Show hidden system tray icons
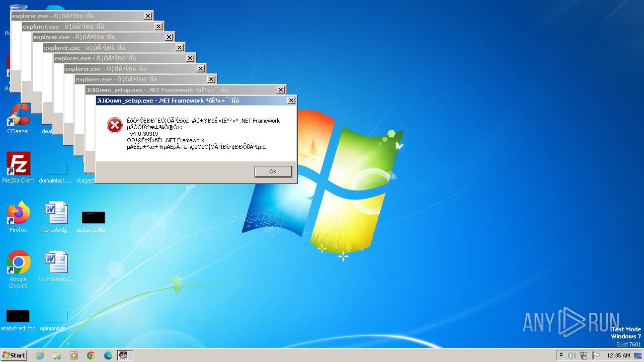Screen dimensions: 644x362 pyautogui.click(x=561, y=355)
